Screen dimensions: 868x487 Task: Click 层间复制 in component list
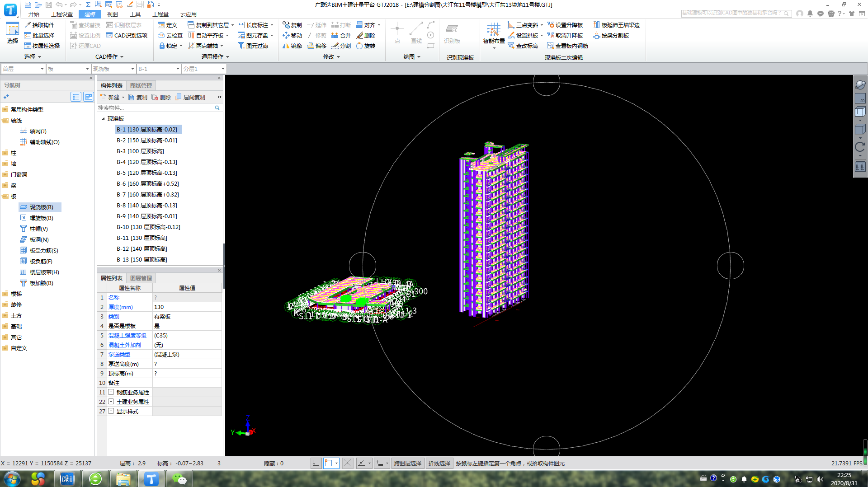pyautogui.click(x=190, y=97)
